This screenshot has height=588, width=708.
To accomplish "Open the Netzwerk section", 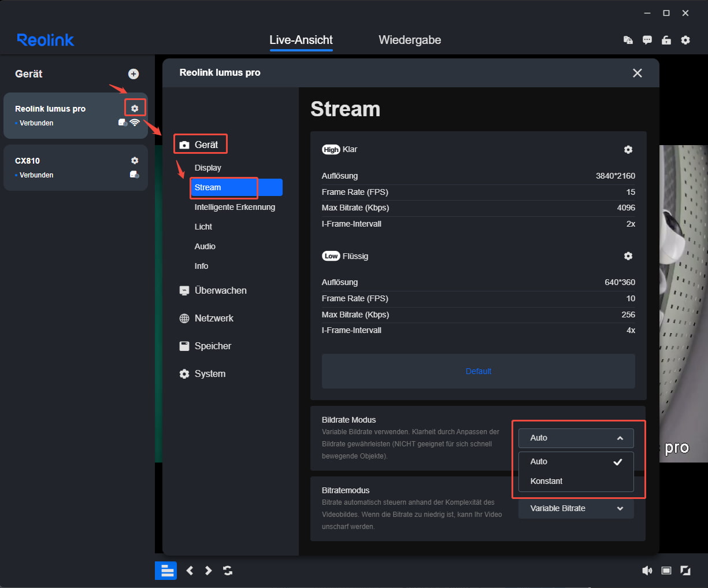I will (x=206, y=318).
